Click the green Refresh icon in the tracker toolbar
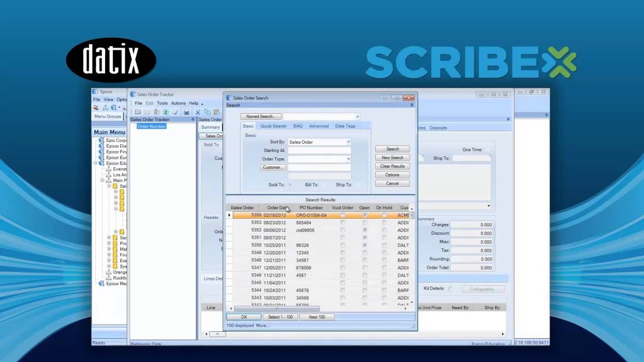 pos(166,112)
